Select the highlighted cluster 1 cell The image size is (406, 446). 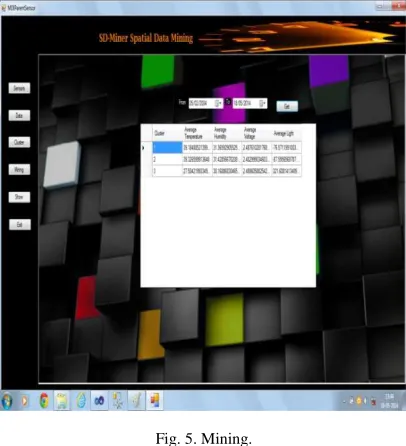pos(167,147)
